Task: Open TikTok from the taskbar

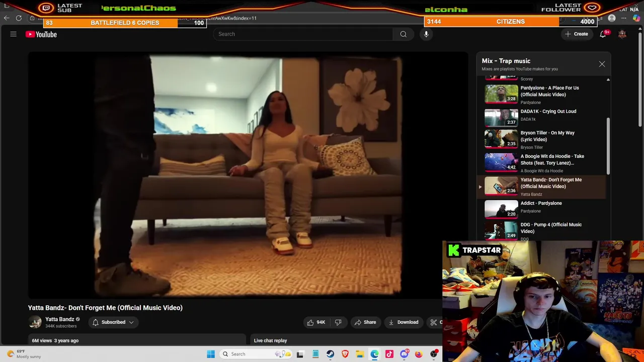Action: tap(389, 354)
